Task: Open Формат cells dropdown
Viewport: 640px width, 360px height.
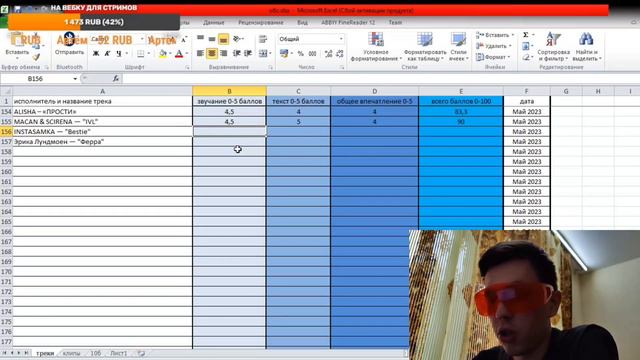Action: (x=493, y=57)
